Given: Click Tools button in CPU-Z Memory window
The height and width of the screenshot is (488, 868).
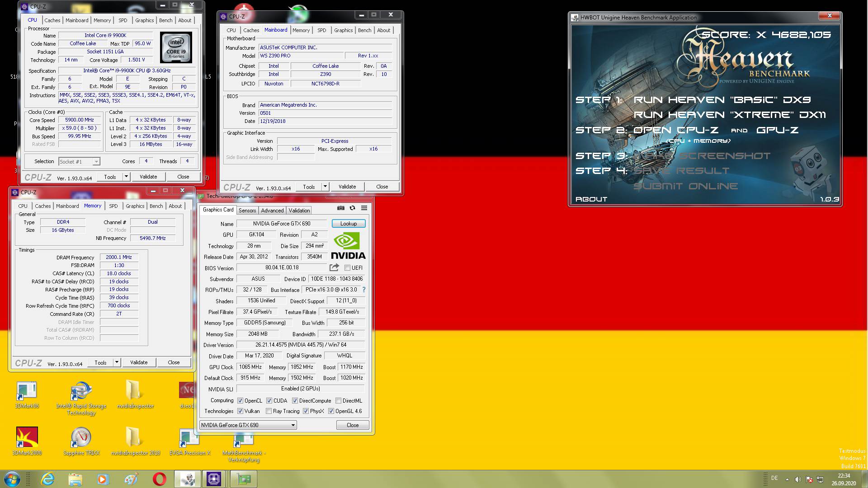Looking at the screenshot, I should coord(100,362).
